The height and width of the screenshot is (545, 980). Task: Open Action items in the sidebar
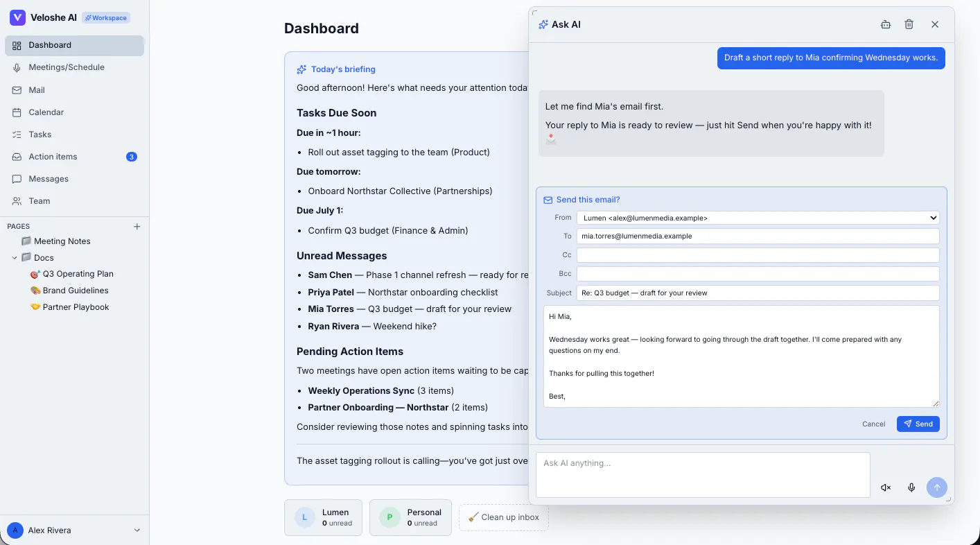coord(74,157)
